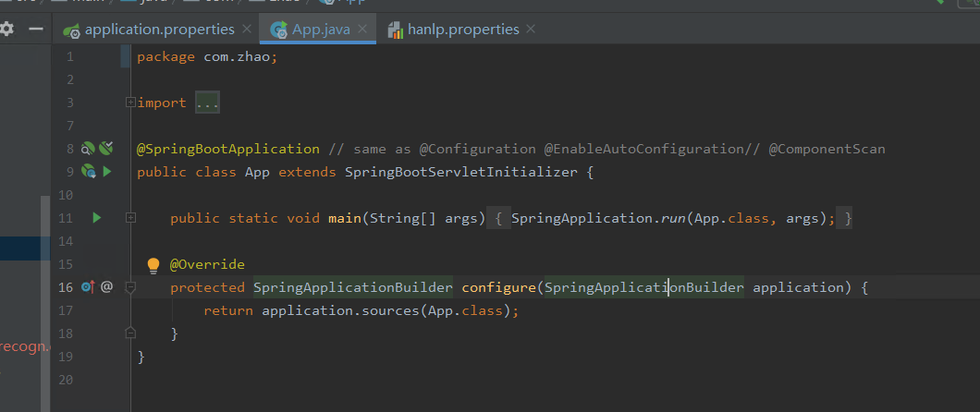Expand the folded main method body
Viewport: 980px width, 412px height.
130,218
